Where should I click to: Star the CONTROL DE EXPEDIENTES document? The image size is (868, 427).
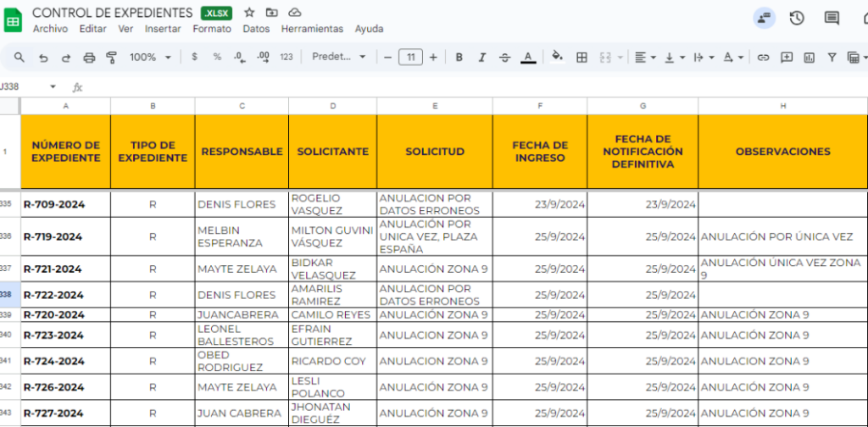(x=249, y=13)
